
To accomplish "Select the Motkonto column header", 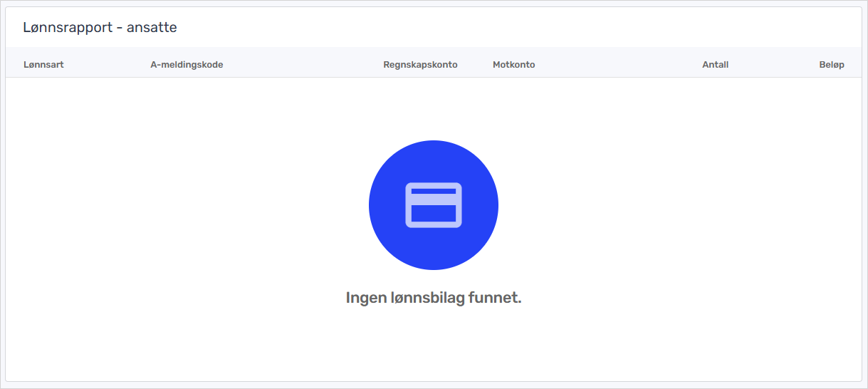I will [513, 65].
